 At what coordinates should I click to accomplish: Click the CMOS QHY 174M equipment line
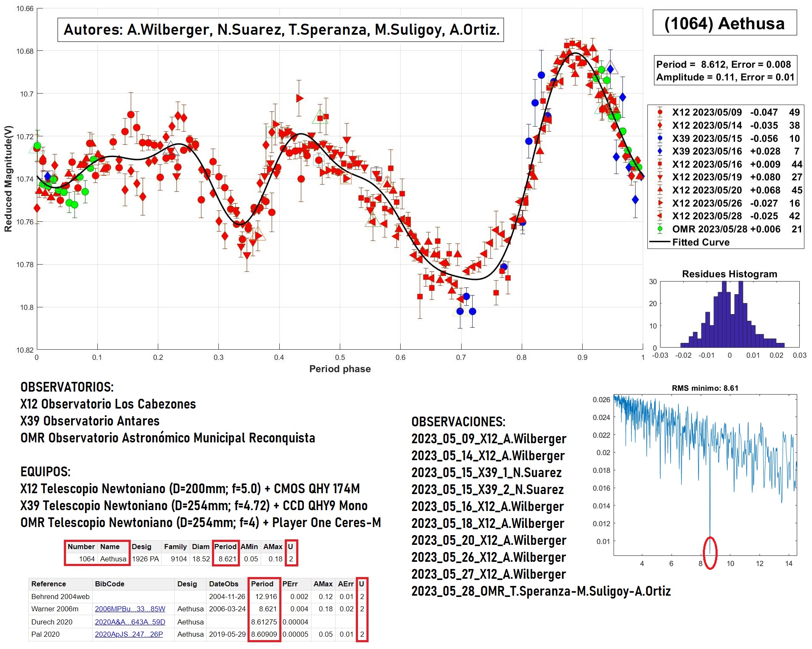[190, 489]
